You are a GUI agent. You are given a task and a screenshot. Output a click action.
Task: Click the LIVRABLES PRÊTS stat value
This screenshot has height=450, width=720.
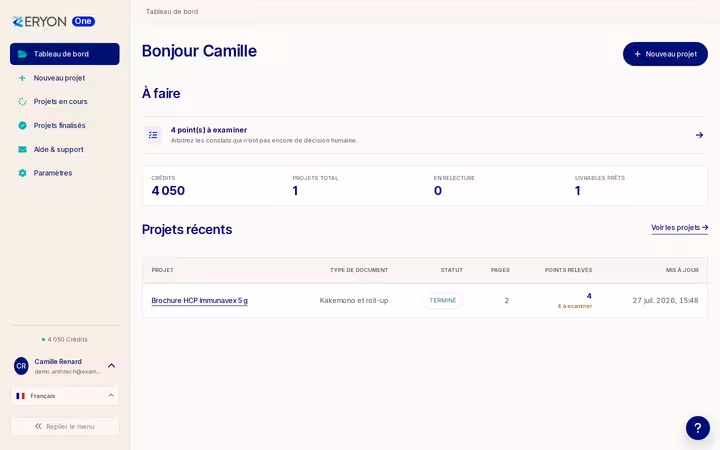[x=578, y=191]
